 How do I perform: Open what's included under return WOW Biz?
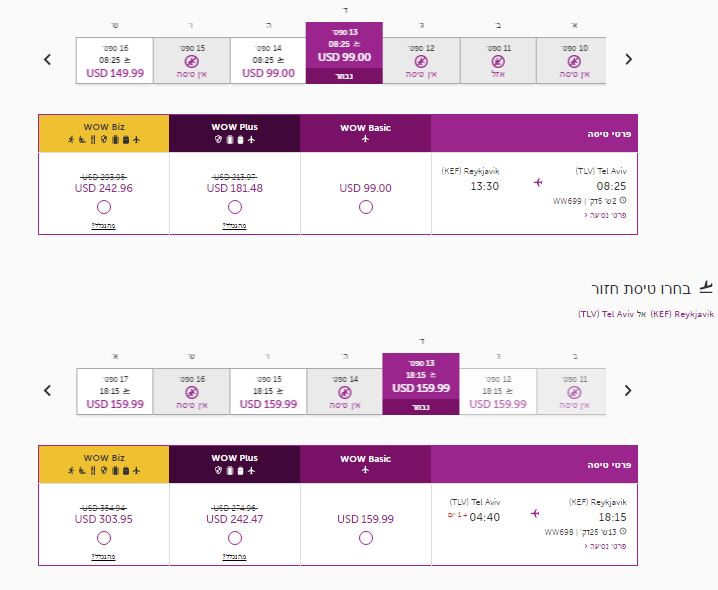pyautogui.click(x=103, y=557)
